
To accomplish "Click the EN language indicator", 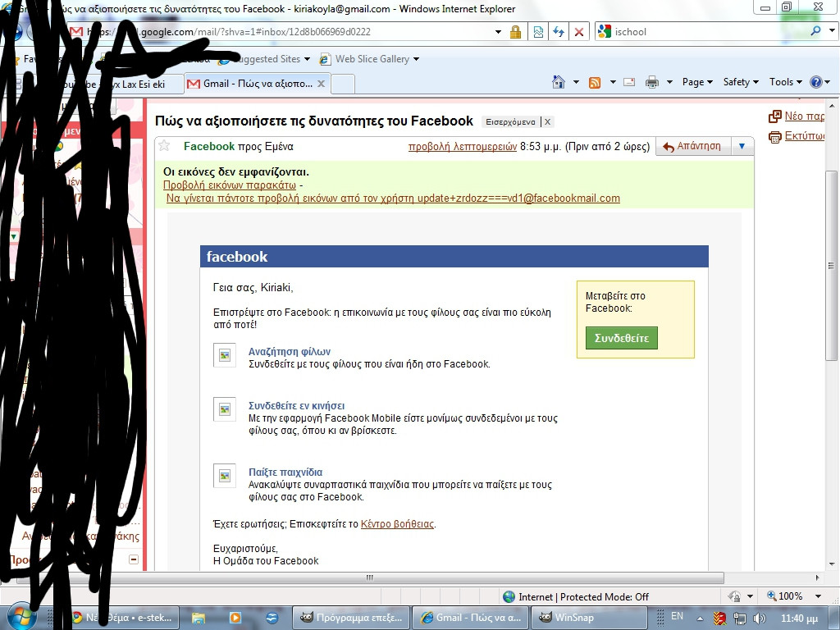I will pyautogui.click(x=677, y=616).
